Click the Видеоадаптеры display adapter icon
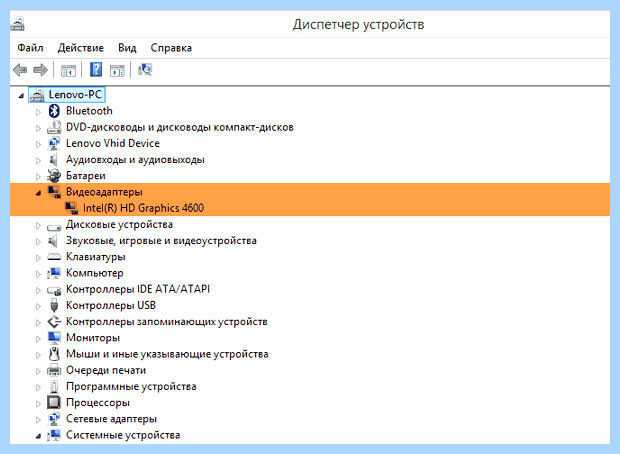The width and height of the screenshot is (620, 454). (x=54, y=192)
